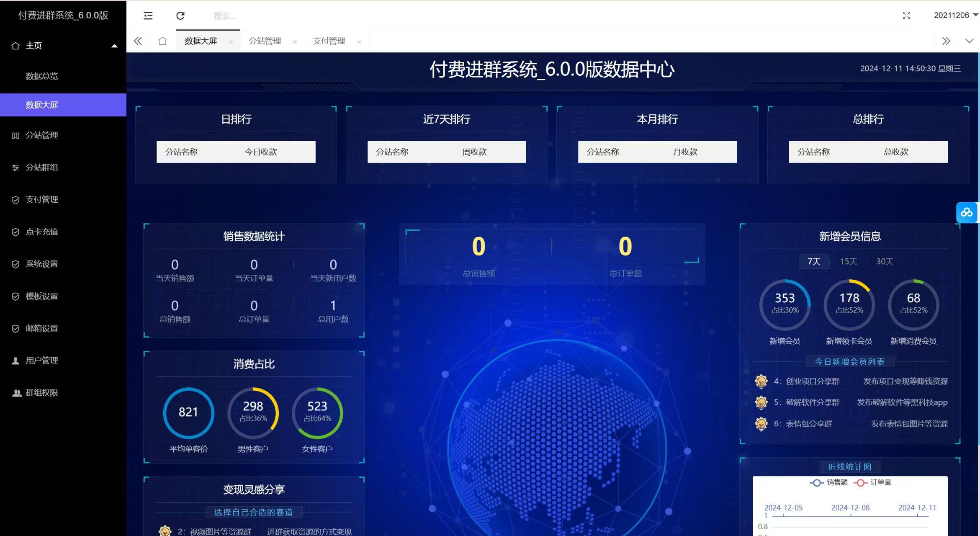Image resolution: width=980 pixels, height=536 pixels.
Task: Click the 邮箱设置 shield icon
Action: coord(15,329)
